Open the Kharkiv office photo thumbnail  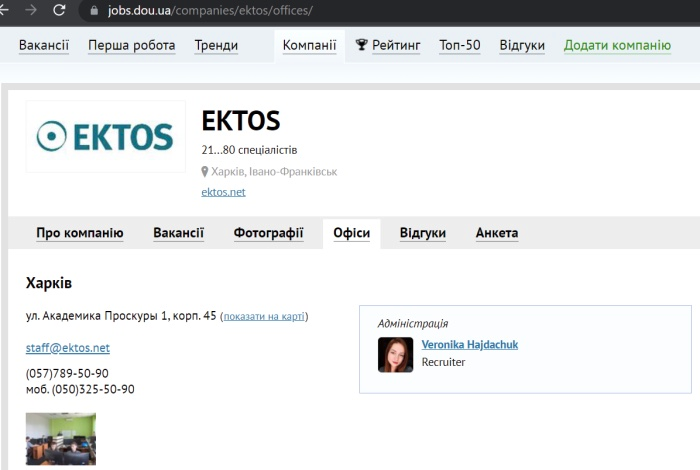pyautogui.click(x=61, y=439)
